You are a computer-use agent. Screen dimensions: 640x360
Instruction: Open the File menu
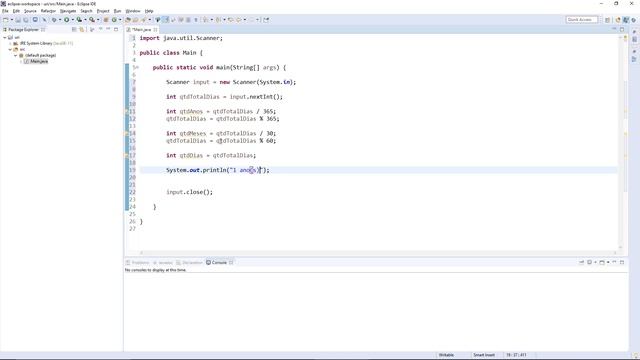point(5,11)
